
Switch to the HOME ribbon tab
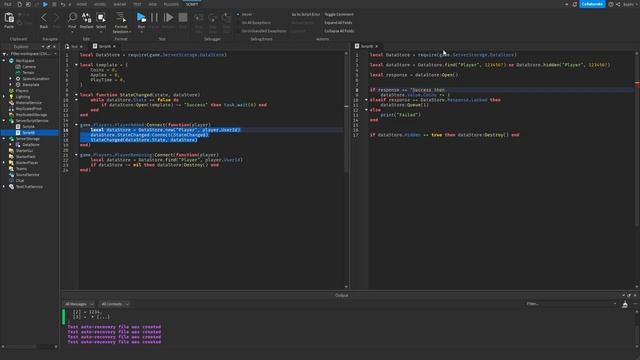[82, 4]
